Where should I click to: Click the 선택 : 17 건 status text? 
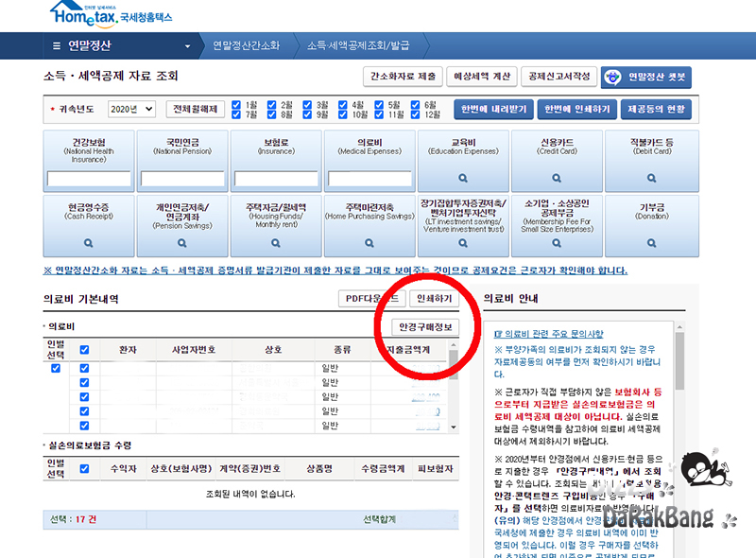(x=74, y=520)
